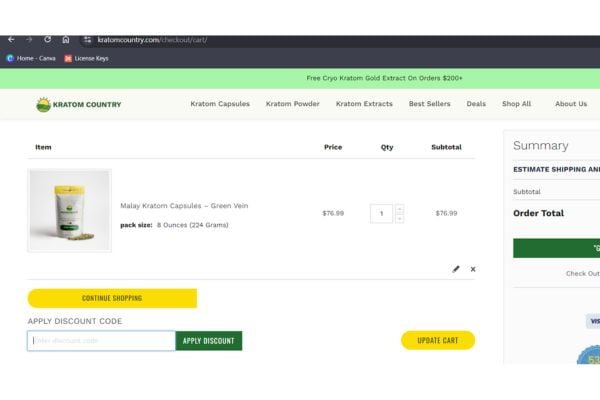Viewport: 600px width, 400px height.
Task: Click the Order Total label
Action: click(538, 213)
